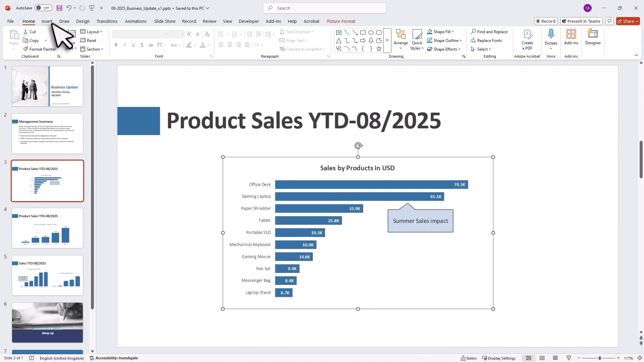Open the Animations ribbon tab
644x362 pixels.
[x=136, y=21]
